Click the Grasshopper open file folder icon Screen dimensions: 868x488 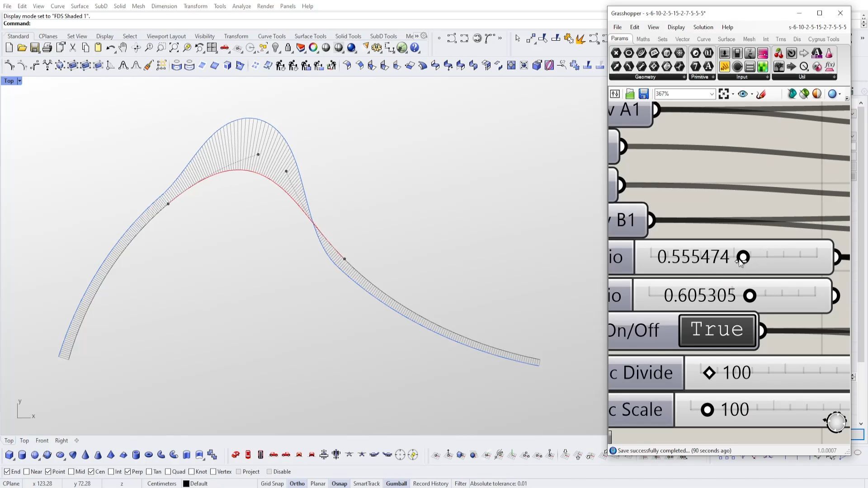click(x=630, y=94)
